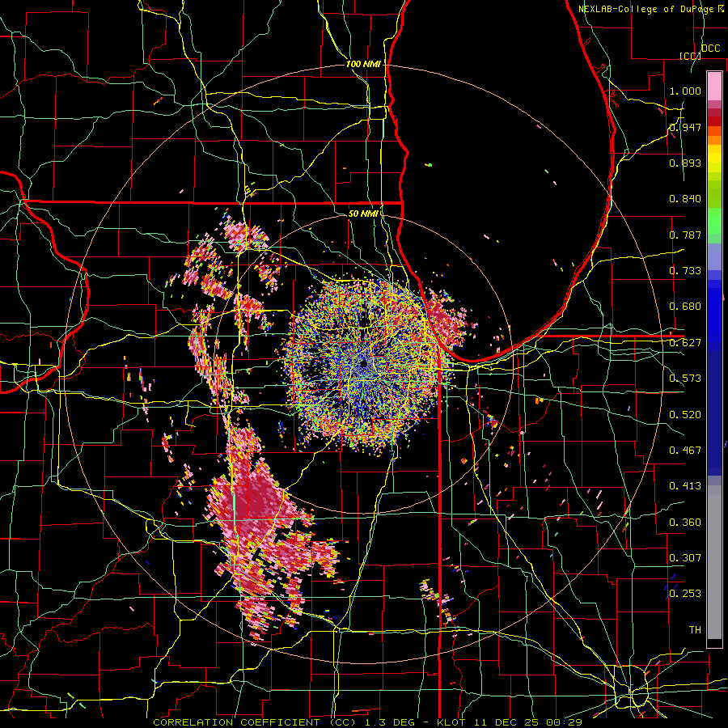This screenshot has height=728, width=728.
Task: Click the bright green segment of the color bar
Action: point(714,222)
